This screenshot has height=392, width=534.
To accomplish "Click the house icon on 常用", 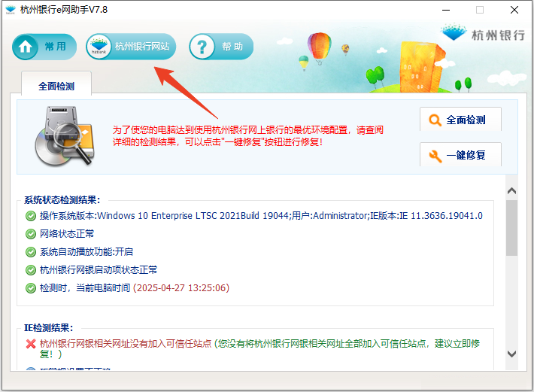I will (26, 47).
